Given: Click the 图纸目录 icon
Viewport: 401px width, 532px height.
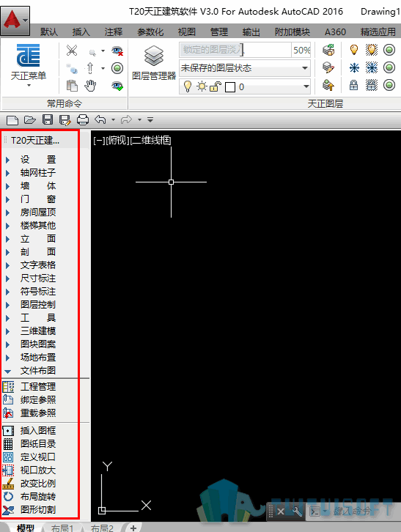Looking at the screenshot, I should click(8, 444).
